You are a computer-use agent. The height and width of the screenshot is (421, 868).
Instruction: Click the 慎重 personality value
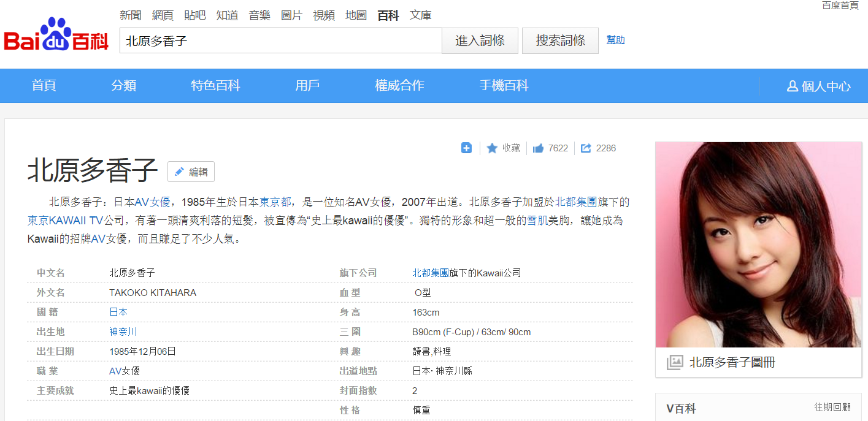coord(422,410)
